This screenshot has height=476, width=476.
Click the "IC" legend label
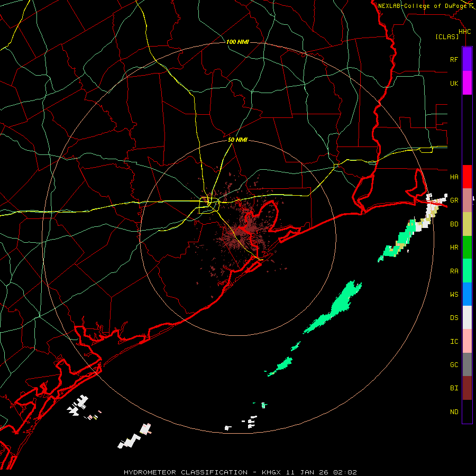454,342
